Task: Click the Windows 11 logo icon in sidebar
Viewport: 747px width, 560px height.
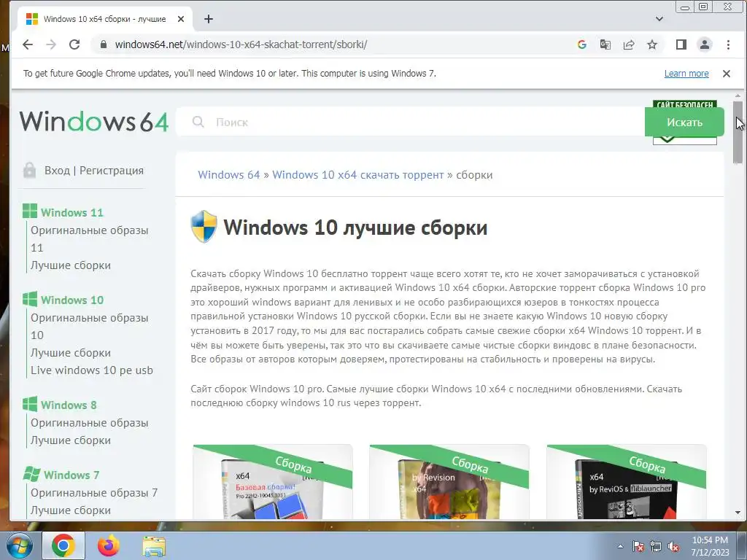Action: 29,211
